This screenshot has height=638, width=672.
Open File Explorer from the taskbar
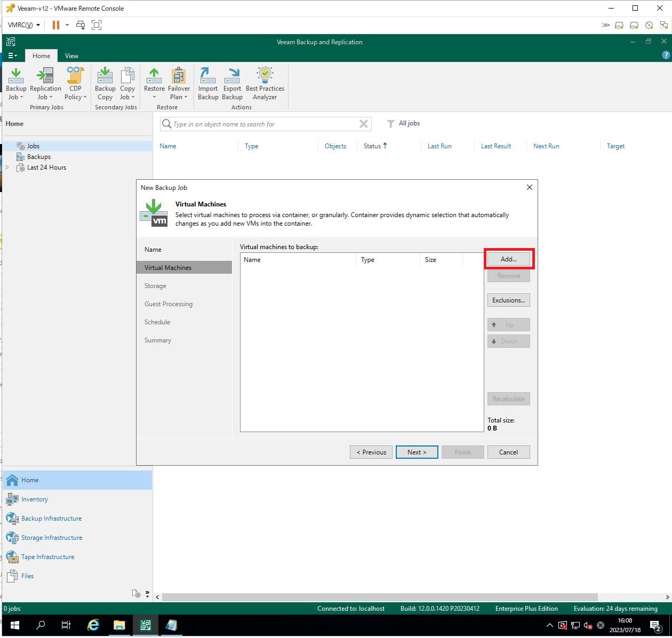pyautogui.click(x=119, y=625)
